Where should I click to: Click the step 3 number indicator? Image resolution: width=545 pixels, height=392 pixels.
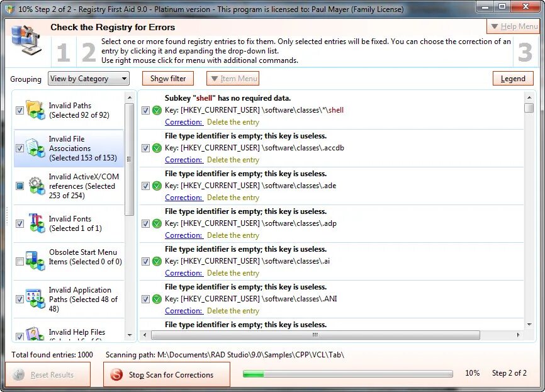coord(525,52)
